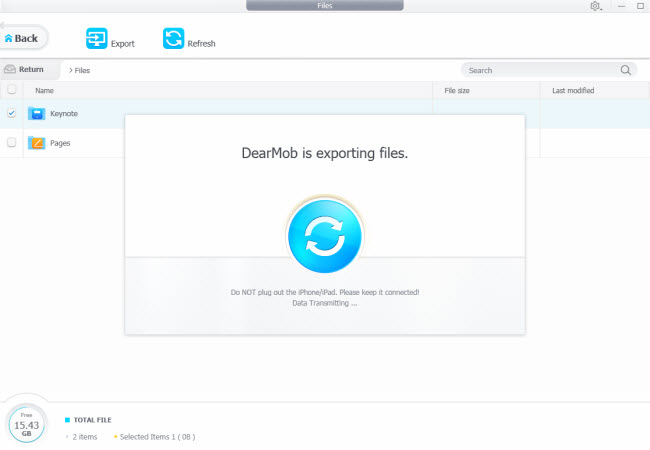This screenshot has height=450, width=650.
Task: Click the spinning sync icon in dialog
Action: pos(325,236)
